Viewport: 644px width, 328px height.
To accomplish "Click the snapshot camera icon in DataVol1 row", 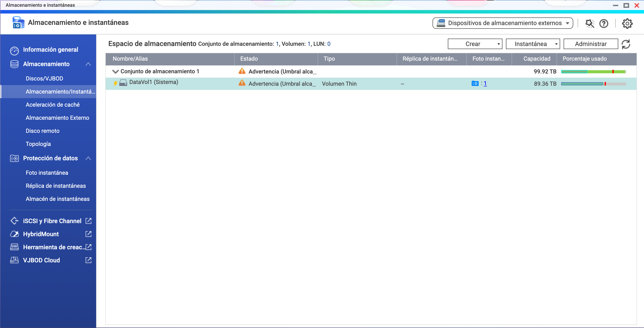I will point(475,83).
